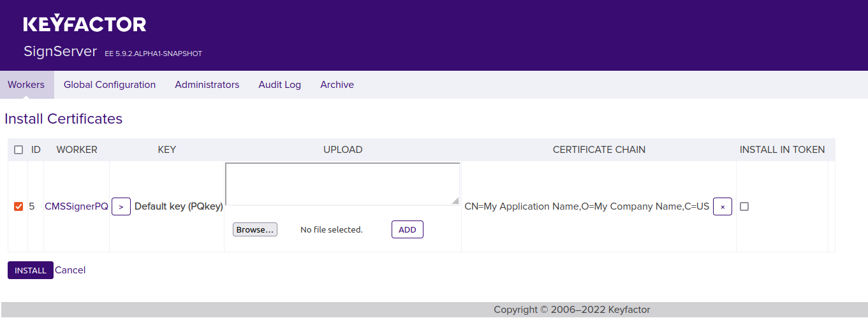Viewport: 868px width, 332px height.
Task: Open the Audit Log tab
Action: [x=279, y=85]
